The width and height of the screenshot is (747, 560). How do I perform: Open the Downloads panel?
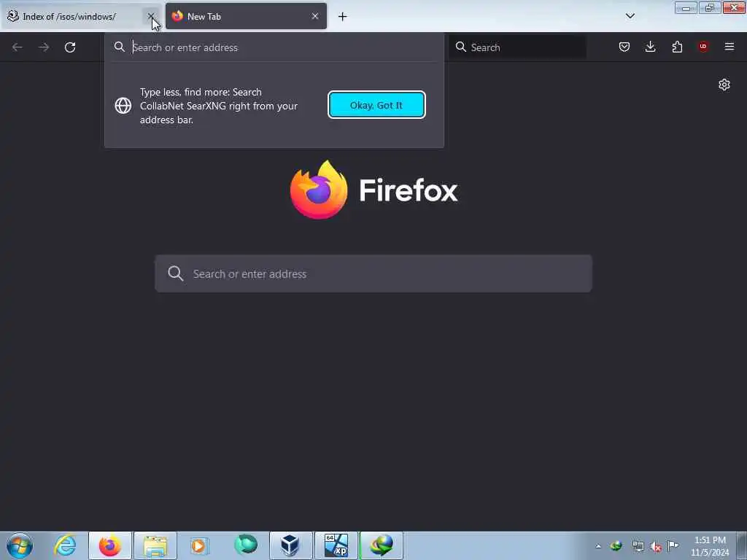pyautogui.click(x=650, y=47)
